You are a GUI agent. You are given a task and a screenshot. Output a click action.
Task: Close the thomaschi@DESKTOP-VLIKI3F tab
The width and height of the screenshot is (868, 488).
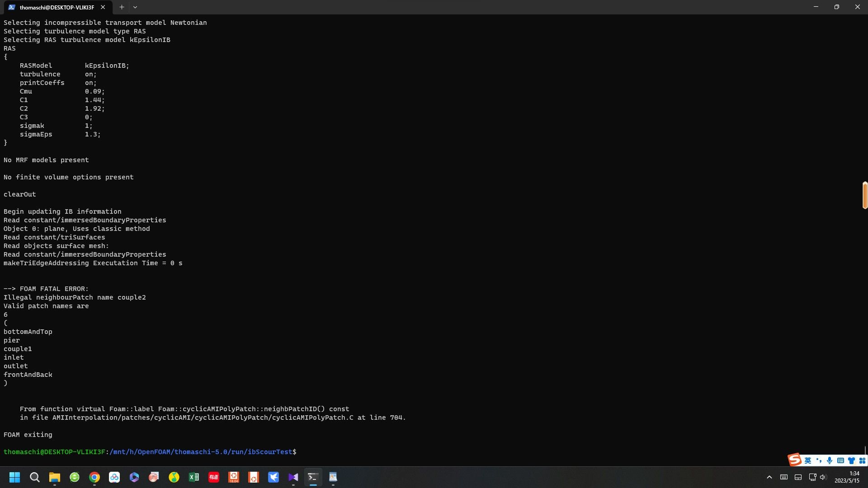[103, 7]
